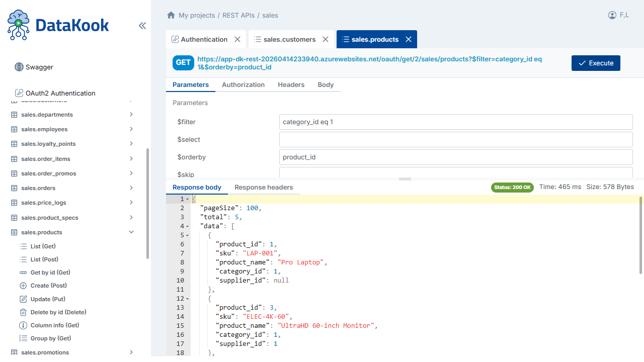644x362 pixels.
Task: Collapse the sales.products chevron
Action: pos(131,232)
